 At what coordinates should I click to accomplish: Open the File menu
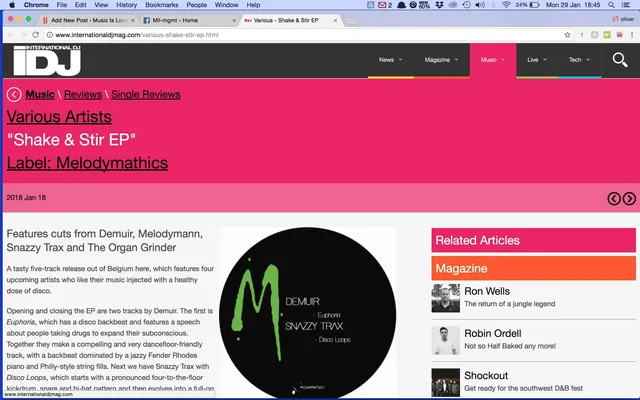coord(62,5)
